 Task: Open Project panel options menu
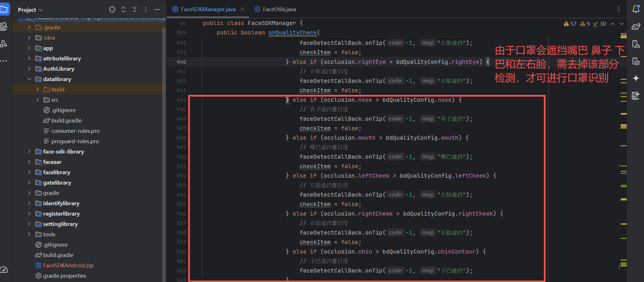point(146,9)
